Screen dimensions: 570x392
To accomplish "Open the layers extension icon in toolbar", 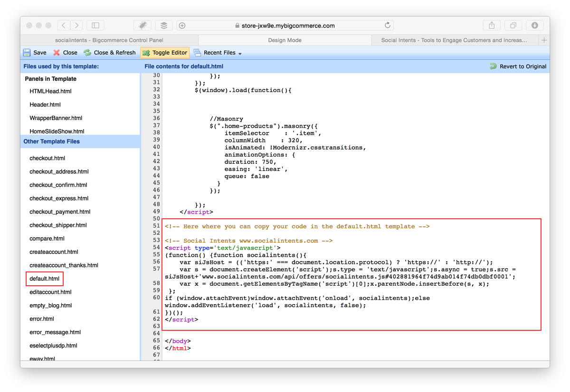I will [164, 25].
